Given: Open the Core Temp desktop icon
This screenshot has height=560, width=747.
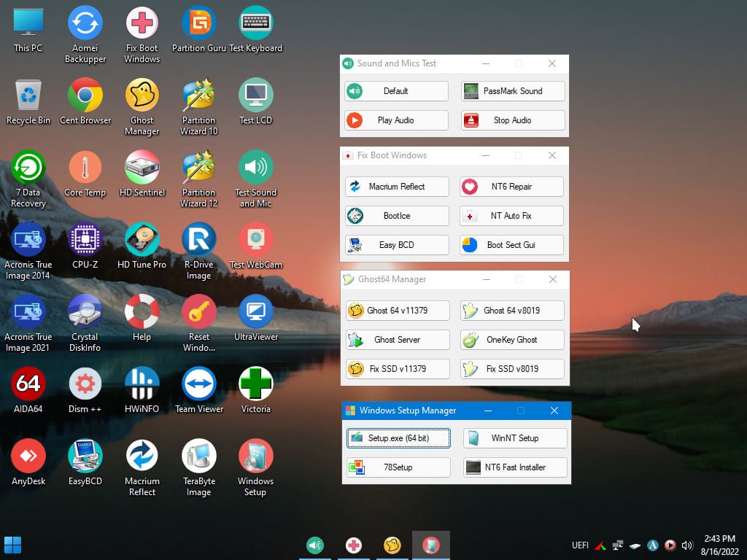Looking at the screenshot, I should tap(85, 168).
